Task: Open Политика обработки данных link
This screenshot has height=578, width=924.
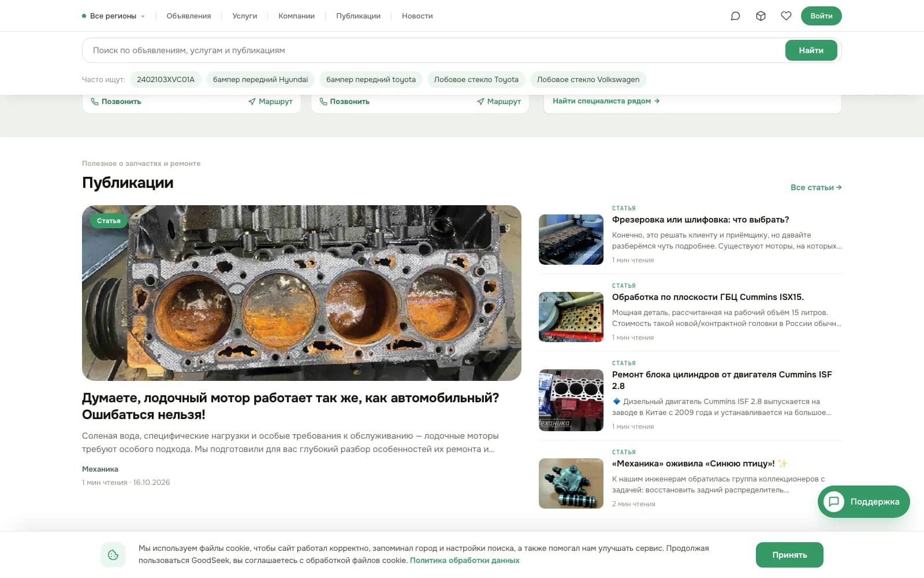Action: click(x=465, y=561)
